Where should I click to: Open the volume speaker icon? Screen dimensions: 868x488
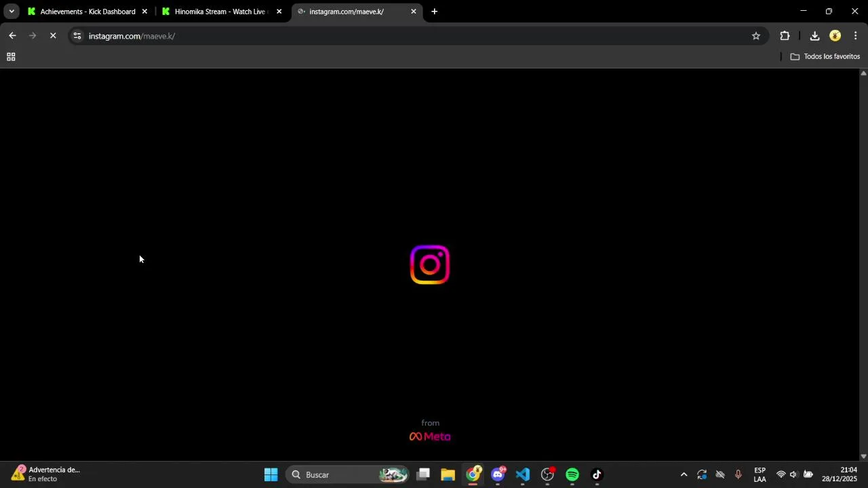pyautogui.click(x=793, y=474)
